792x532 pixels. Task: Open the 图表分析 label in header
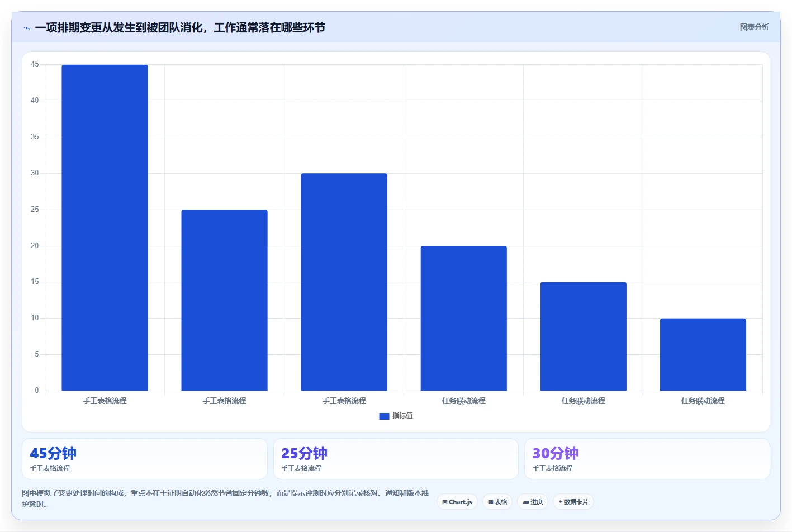click(x=754, y=27)
